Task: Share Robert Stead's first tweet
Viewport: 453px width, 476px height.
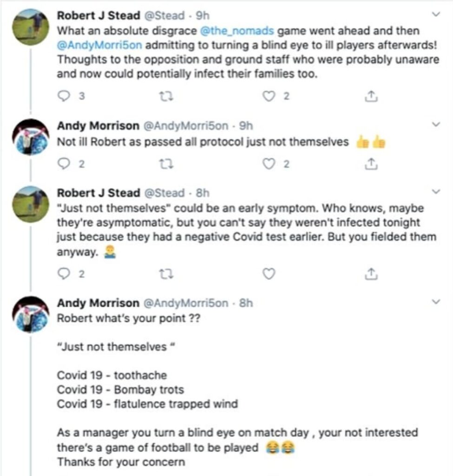Action: pos(370,96)
